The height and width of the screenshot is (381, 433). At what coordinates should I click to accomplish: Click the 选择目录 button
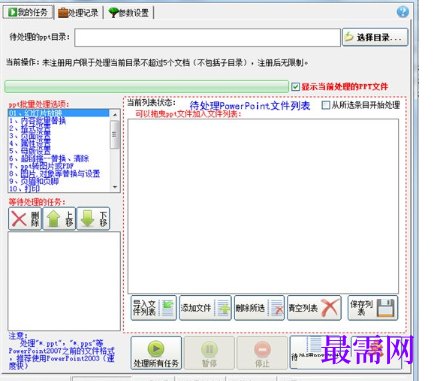click(x=375, y=37)
